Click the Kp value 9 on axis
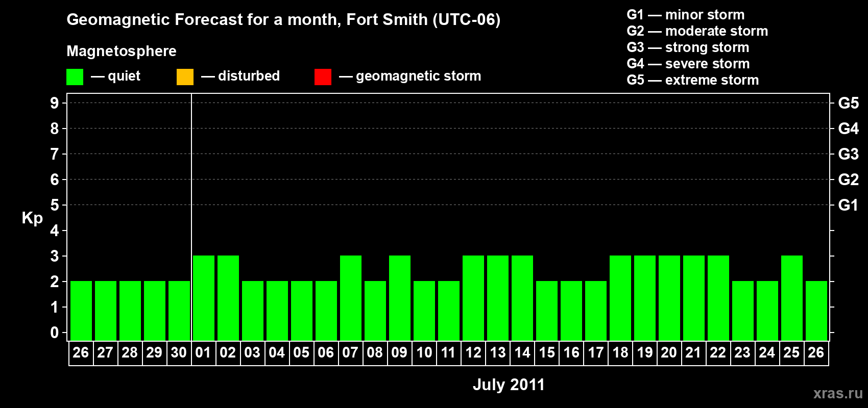The height and width of the screenshot is (408, 868). point(55,103)
